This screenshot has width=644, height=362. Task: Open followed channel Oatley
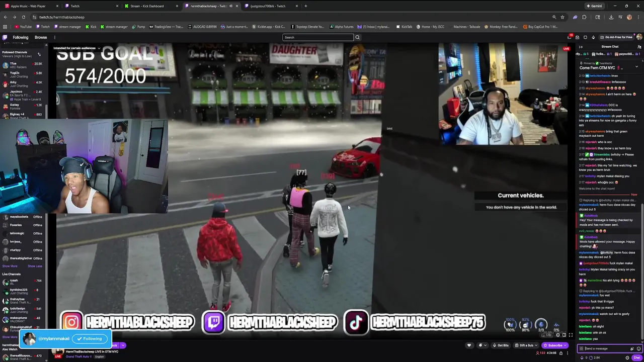23,106
